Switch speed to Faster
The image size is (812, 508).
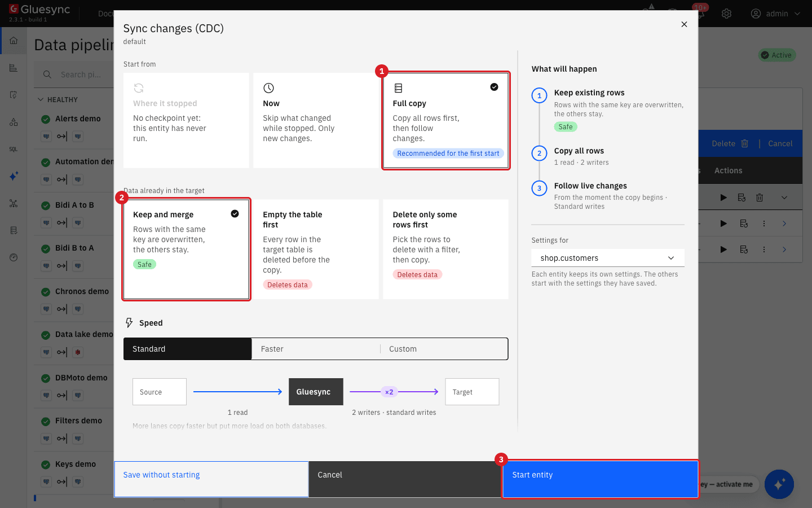tap(316, 349)
